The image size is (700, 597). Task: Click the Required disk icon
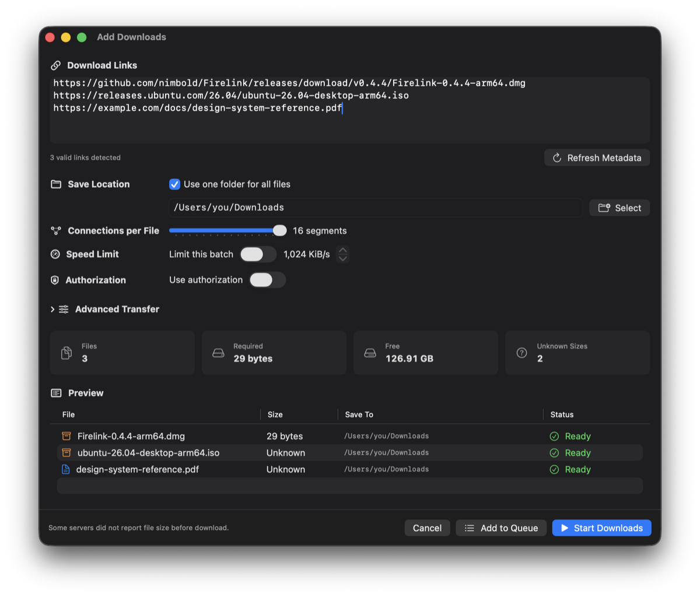(x=218, y=353)
